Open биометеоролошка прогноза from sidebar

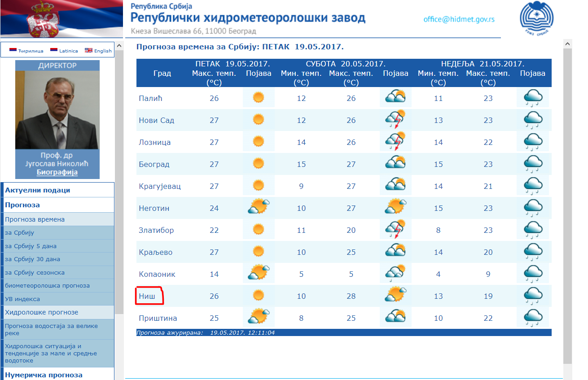click(x=47, y=285)
